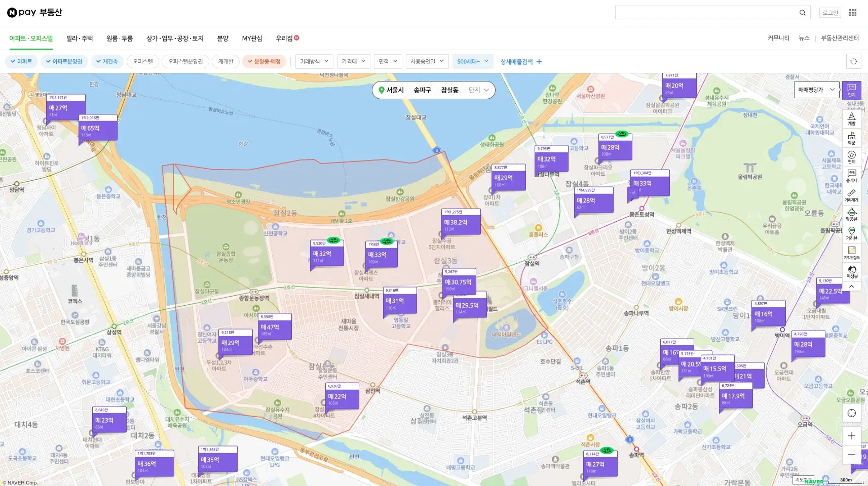Select the 아파트·오피스텔 tab
The height and width of the screenshot is (486, 868).
[31, 38]
